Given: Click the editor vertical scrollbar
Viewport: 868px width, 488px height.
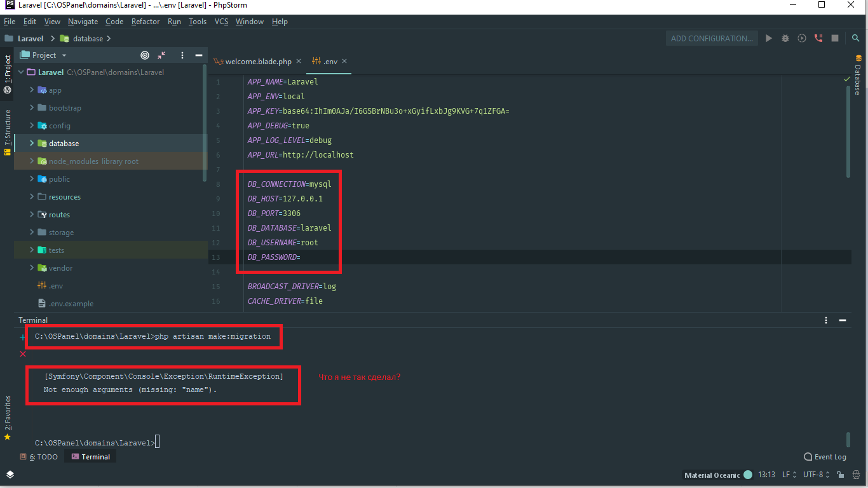Looking at the screenshot, I should tap(848, 130).
